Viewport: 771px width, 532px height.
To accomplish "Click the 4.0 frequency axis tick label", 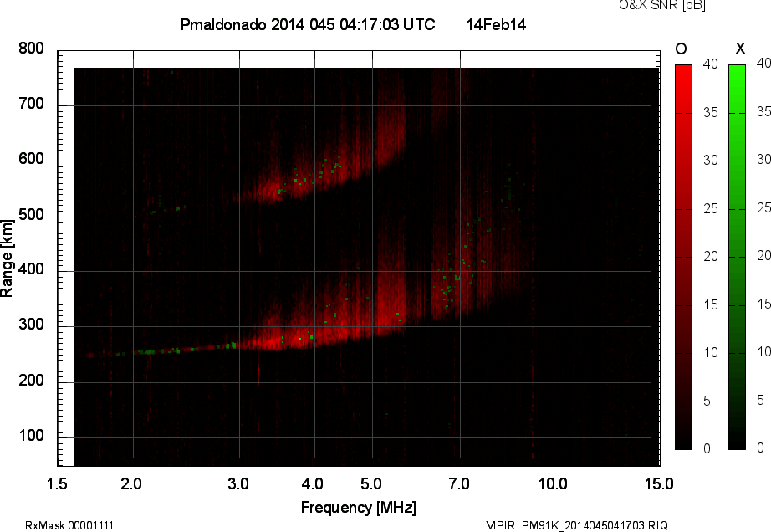I will pos(312,484).
